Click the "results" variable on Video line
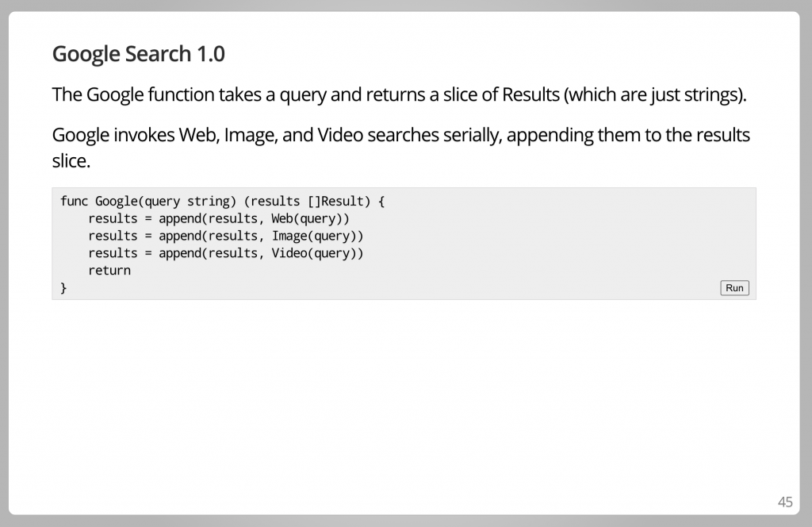Viewport: 812px width, 527px height. pos(113,253)
